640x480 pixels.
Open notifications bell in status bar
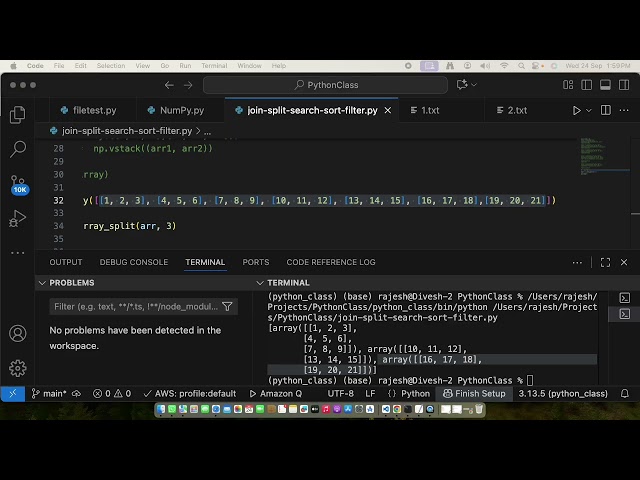[624, 393]
